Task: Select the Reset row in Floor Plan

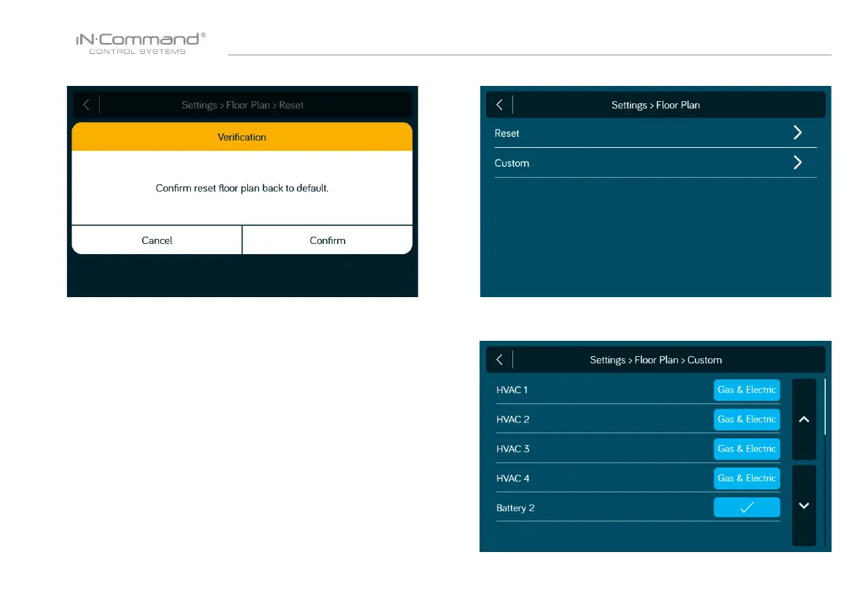Action: [655, 133]
